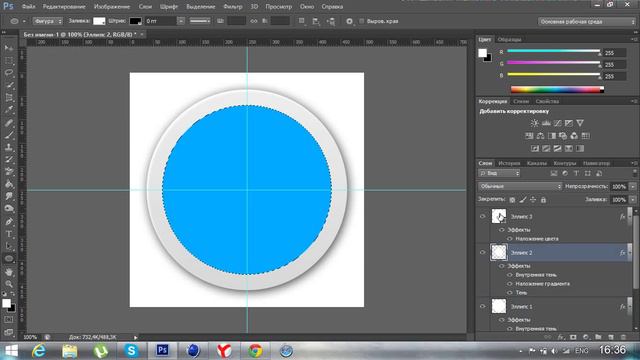Open stroke line style dropdown
The image size is (640, 360).
click(200, 21)
